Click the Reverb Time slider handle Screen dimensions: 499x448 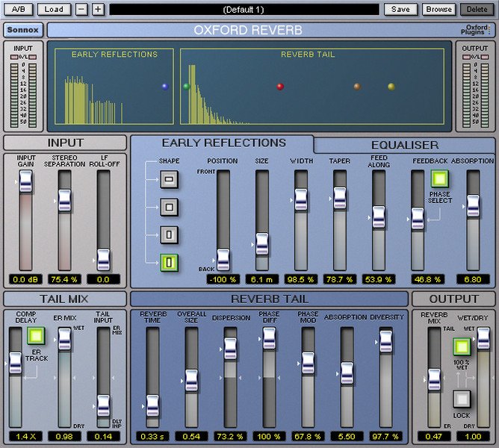pos(152,403)
